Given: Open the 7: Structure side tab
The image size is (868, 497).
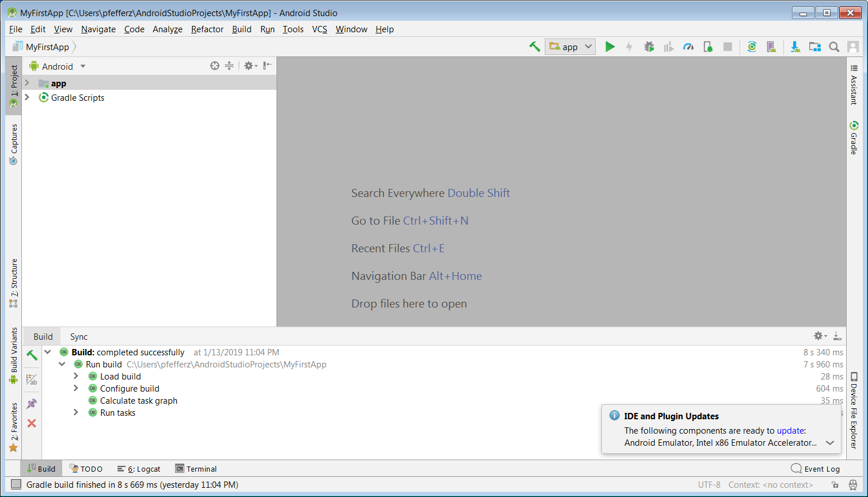Looking at the screenshot, I should tap(14, 283).
